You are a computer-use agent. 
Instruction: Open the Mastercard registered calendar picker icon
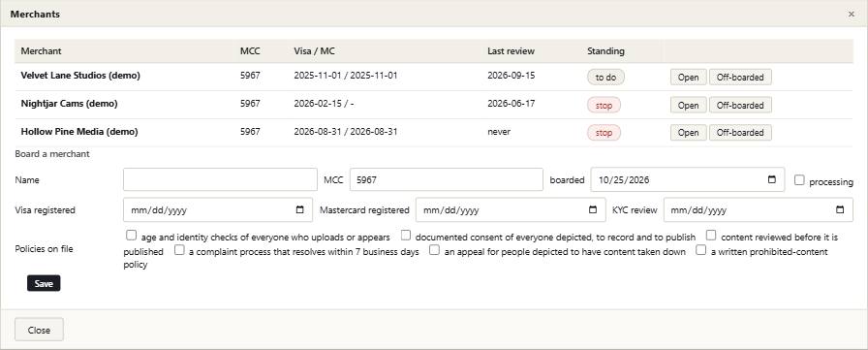pyautogui.click(x=593, y=209)
